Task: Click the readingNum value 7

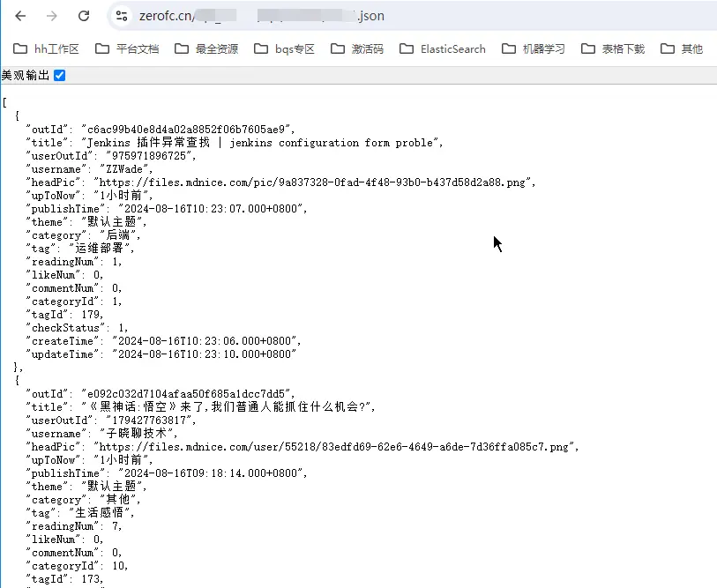Action: point(115,526)
